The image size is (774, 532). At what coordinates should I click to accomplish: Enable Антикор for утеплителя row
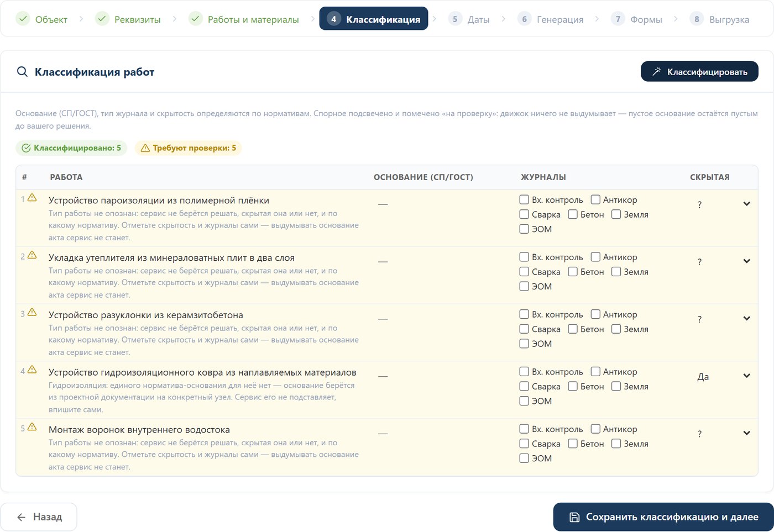[595, 257]
